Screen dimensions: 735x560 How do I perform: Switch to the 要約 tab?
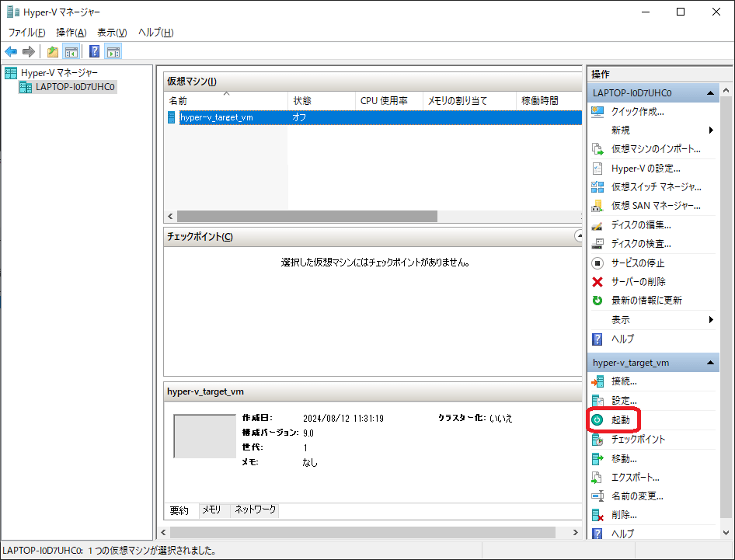(x=179, y=510)
